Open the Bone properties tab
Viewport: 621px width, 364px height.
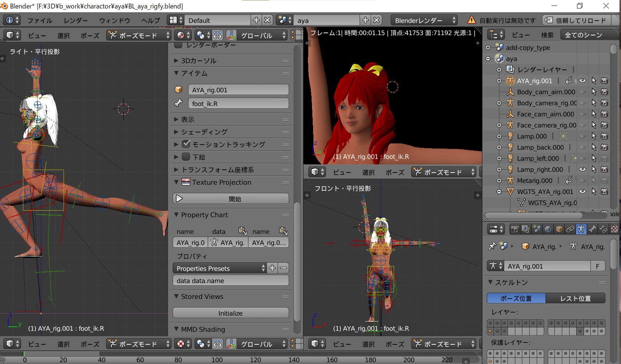(593, 229)
